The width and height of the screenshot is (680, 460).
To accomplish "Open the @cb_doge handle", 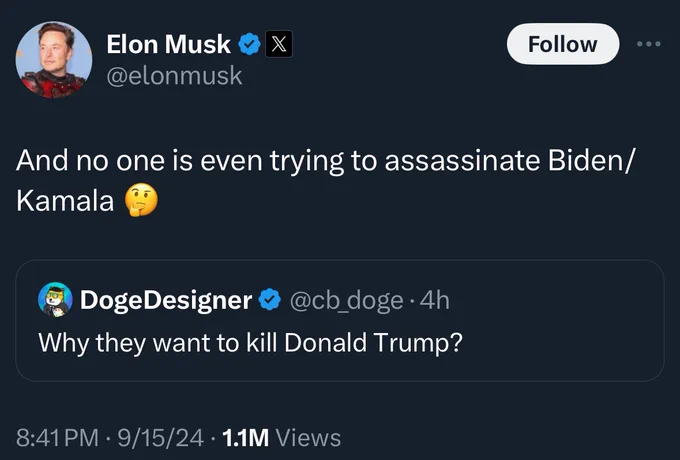I will (346, 300).
